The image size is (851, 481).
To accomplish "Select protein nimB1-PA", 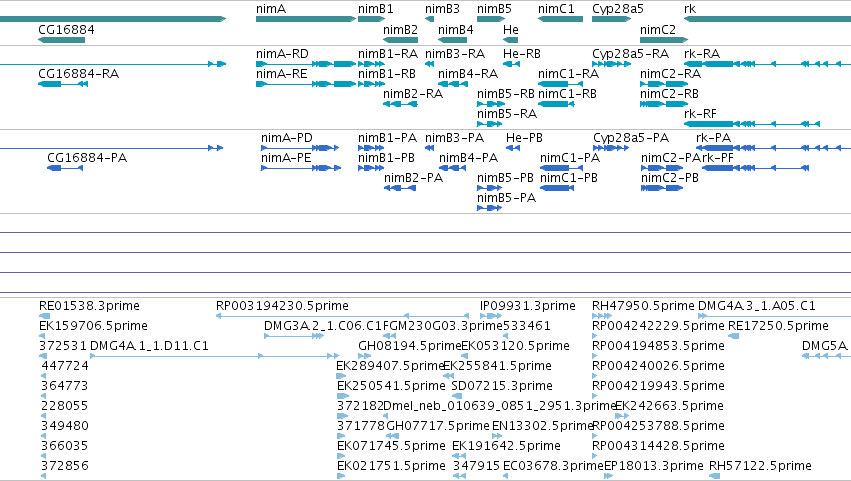I will pyautogui.click(x=371, y=148).
